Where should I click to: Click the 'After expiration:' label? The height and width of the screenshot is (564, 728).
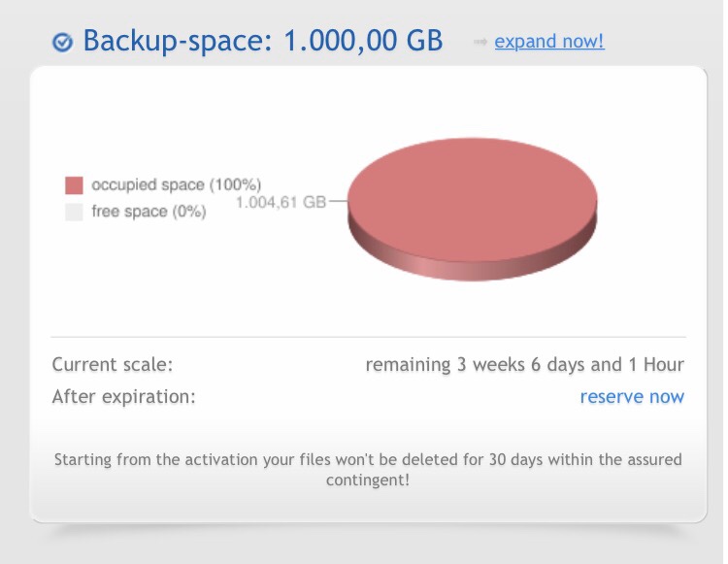click(x=124, y=396)
